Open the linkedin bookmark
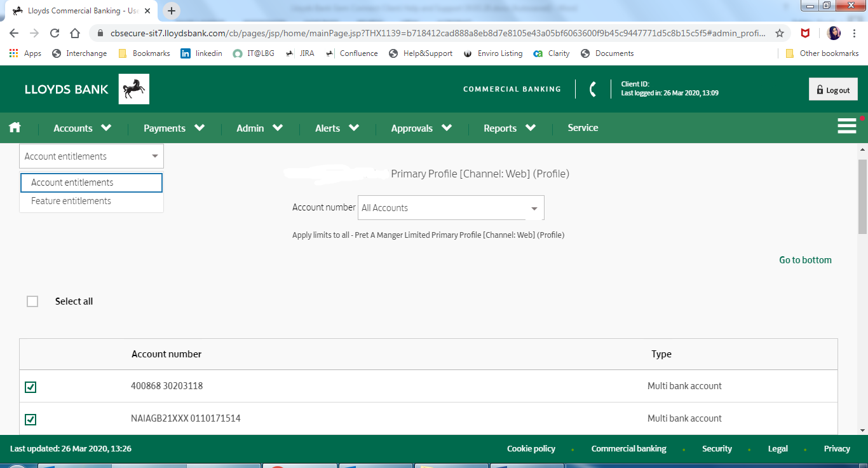This screenshot has width=868, height=468. (x=201, y=53)
